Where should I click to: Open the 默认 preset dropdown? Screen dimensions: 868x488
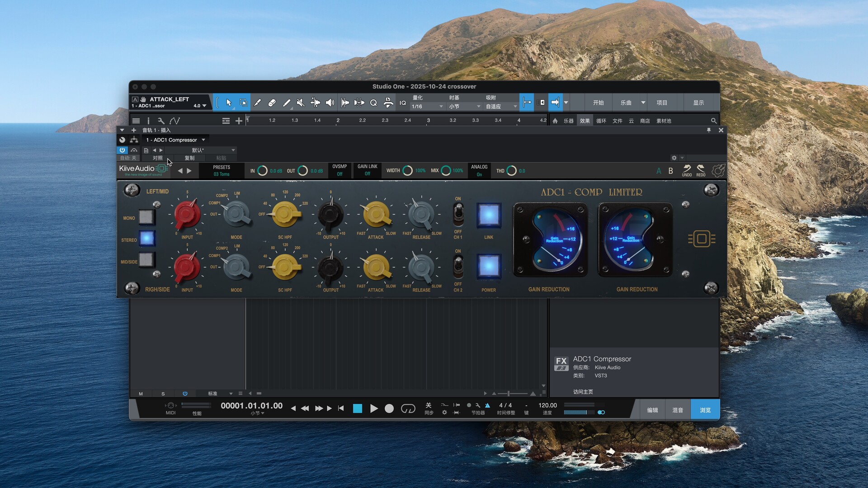pyautogui.click(x=199, y=150)
